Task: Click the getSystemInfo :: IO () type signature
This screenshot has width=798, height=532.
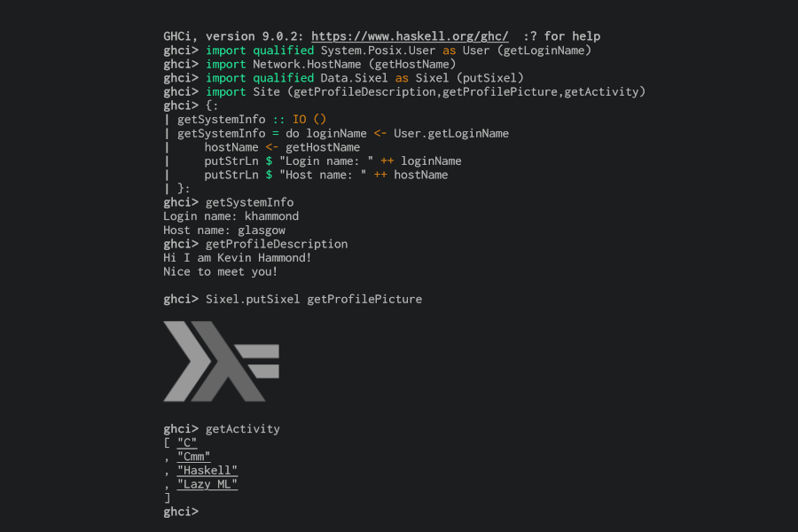Action: click(x=252, y=120)
